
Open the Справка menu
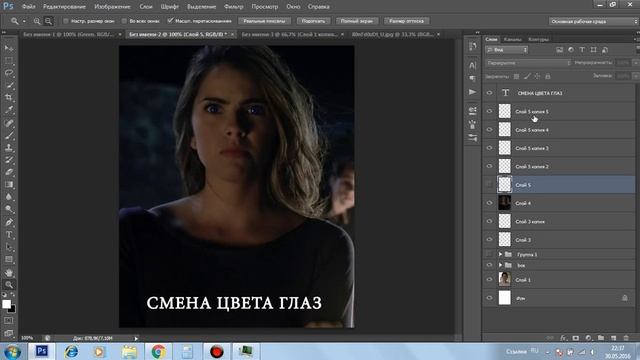tap(319, 7)
